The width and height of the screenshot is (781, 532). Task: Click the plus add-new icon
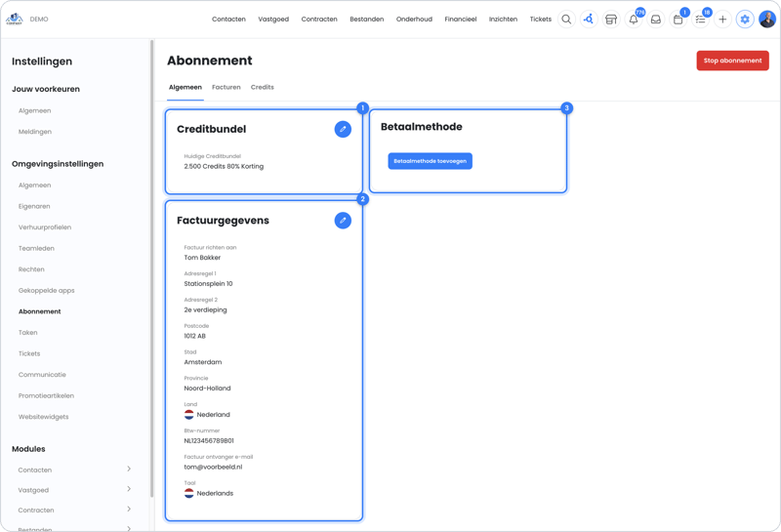point(722,20)
